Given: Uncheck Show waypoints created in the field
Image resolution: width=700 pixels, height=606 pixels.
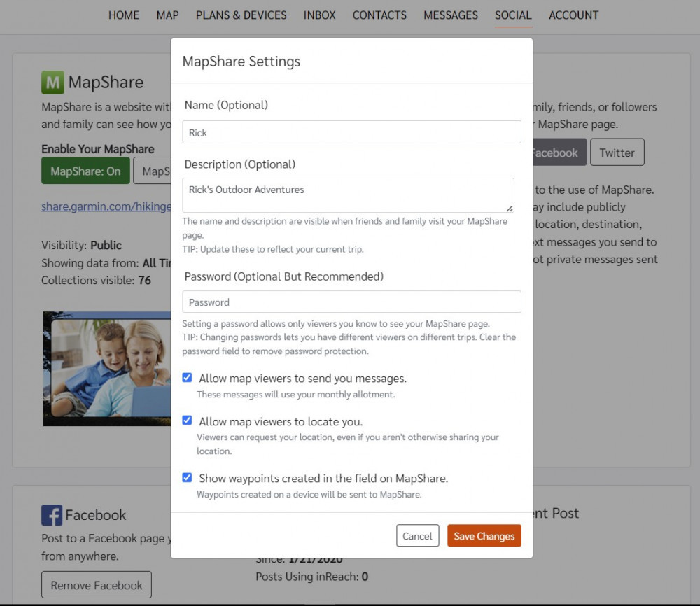Looking at the screenshot, I should point(187,477).
